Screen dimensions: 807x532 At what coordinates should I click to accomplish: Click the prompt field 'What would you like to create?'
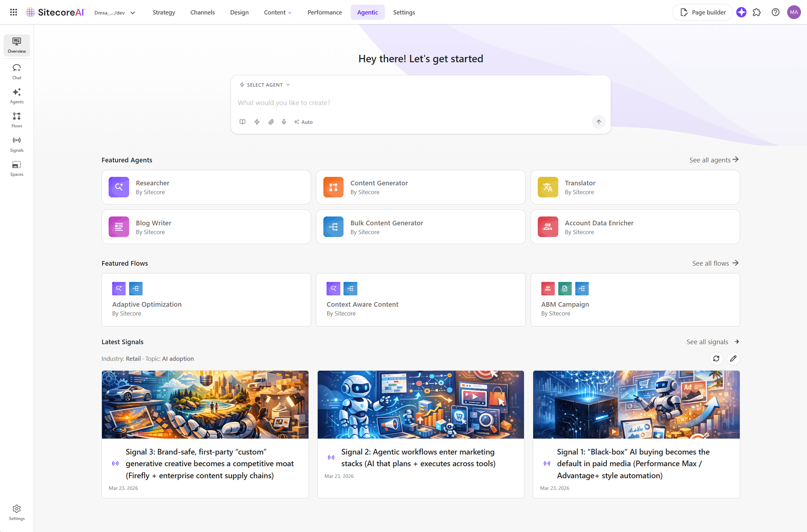point(420,103)
